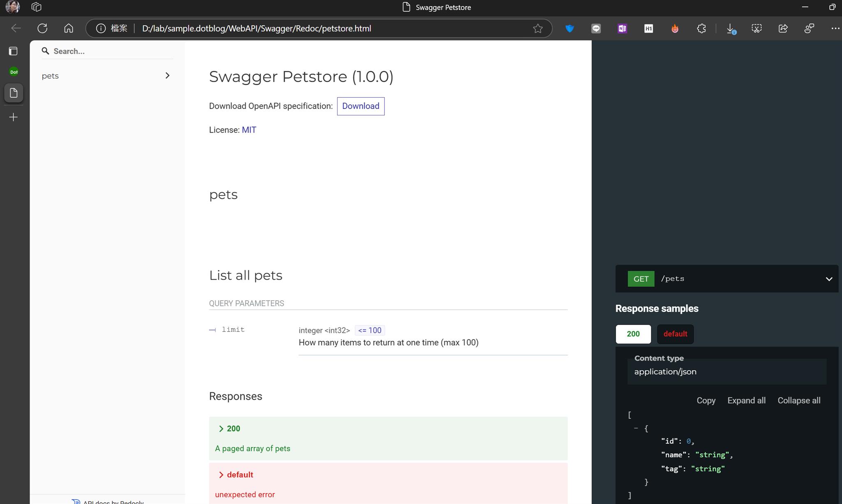
Task: Open the tab actions icon in the sidebar
Action: pyautogui.click(x=13, y=51)
